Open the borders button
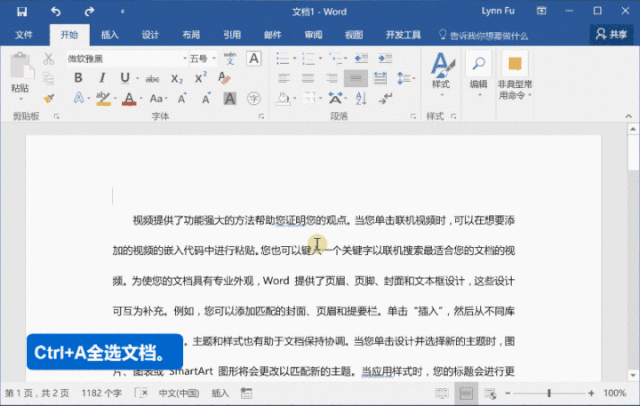Image resolution: width=640 pixels, height=406 pixels. tap(309, 98)
